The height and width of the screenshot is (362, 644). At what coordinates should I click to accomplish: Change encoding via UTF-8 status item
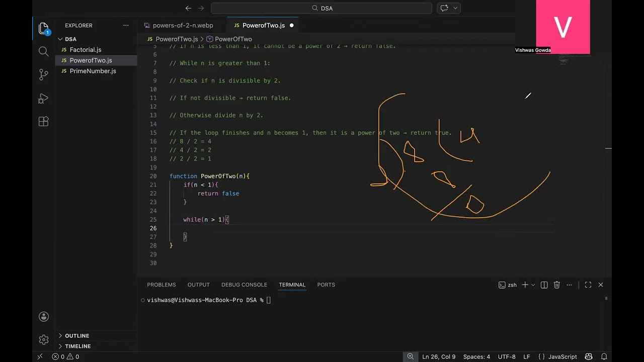click(x=507, y=356)
